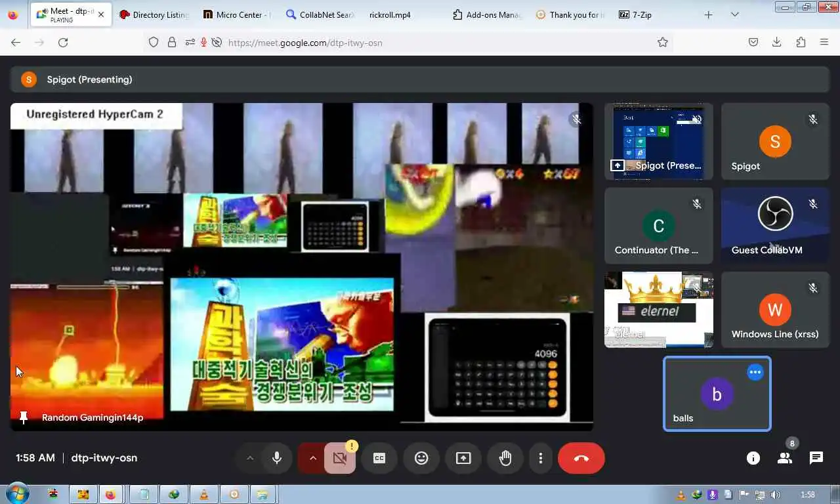Toggle closed captions in Meet
The image size is (840, 504).
point(379,458)
